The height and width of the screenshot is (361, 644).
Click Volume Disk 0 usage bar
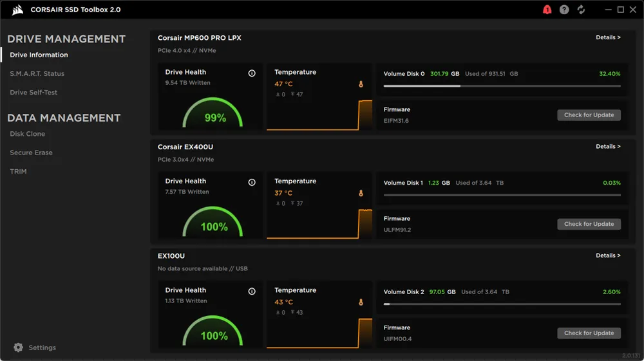(502, 86)
